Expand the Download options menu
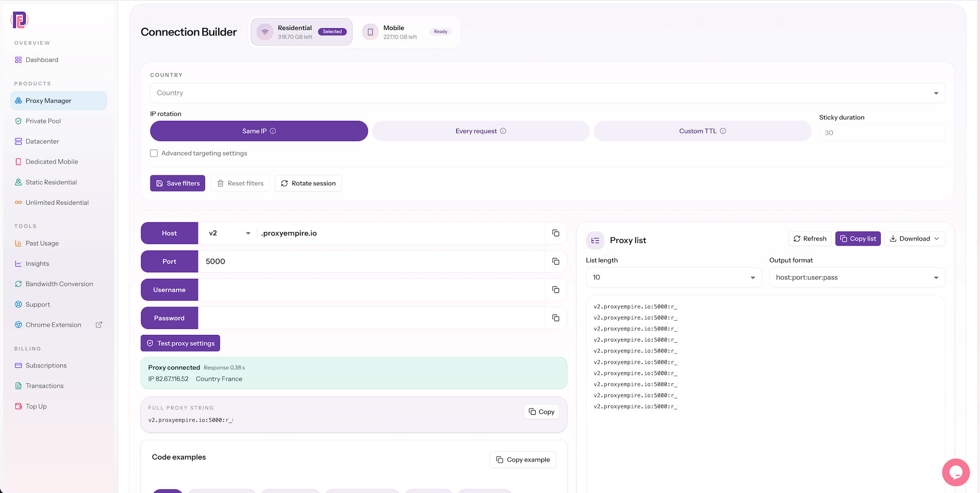Viewport: 980px width, 493px height. [x=915, y=239]
